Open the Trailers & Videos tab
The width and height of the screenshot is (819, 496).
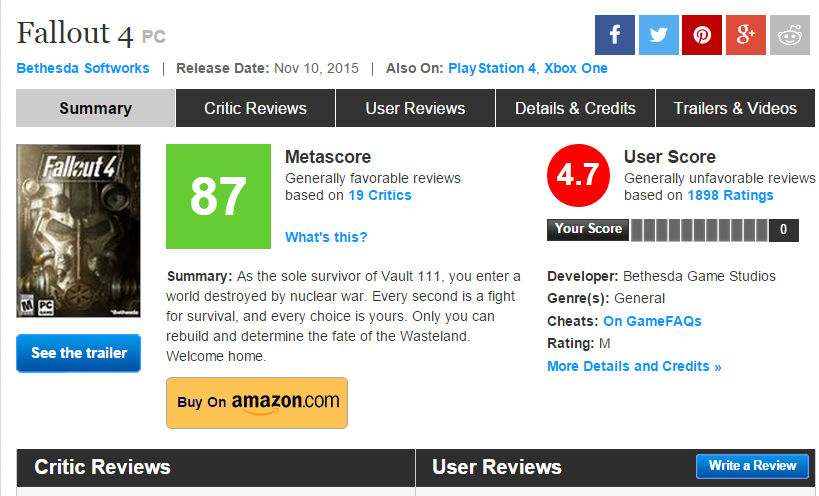735,108
